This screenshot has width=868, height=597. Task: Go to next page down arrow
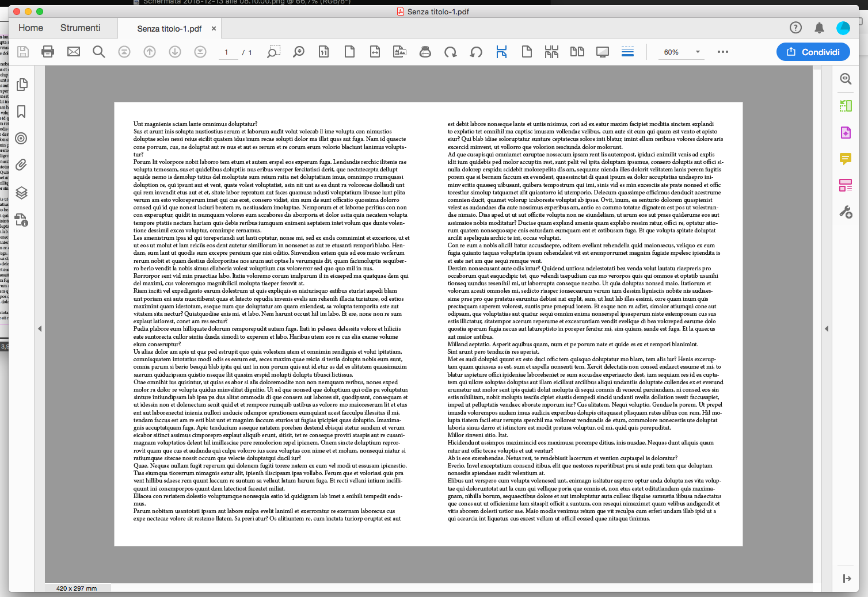pos(175,52)
